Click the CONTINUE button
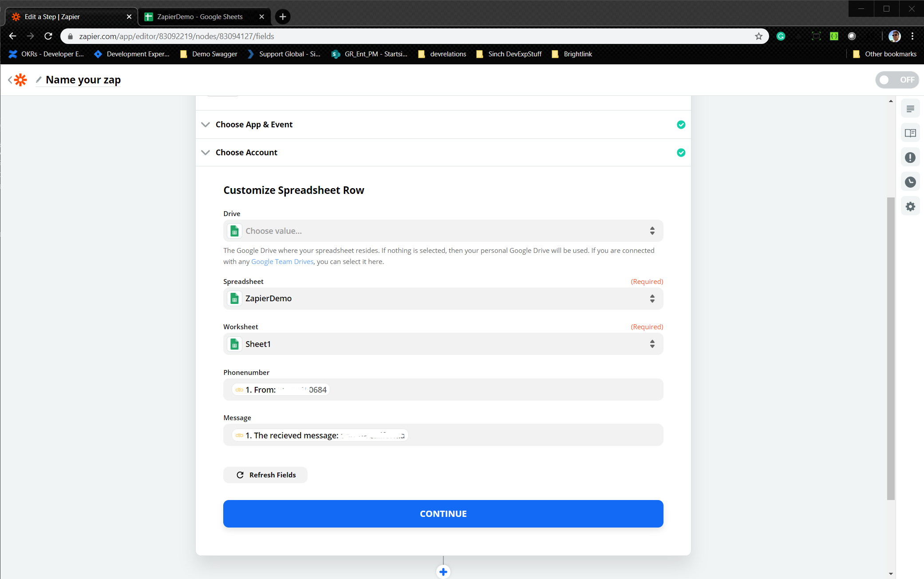The width and height of the screenshot is (924, 579). (x=443, y=514)
